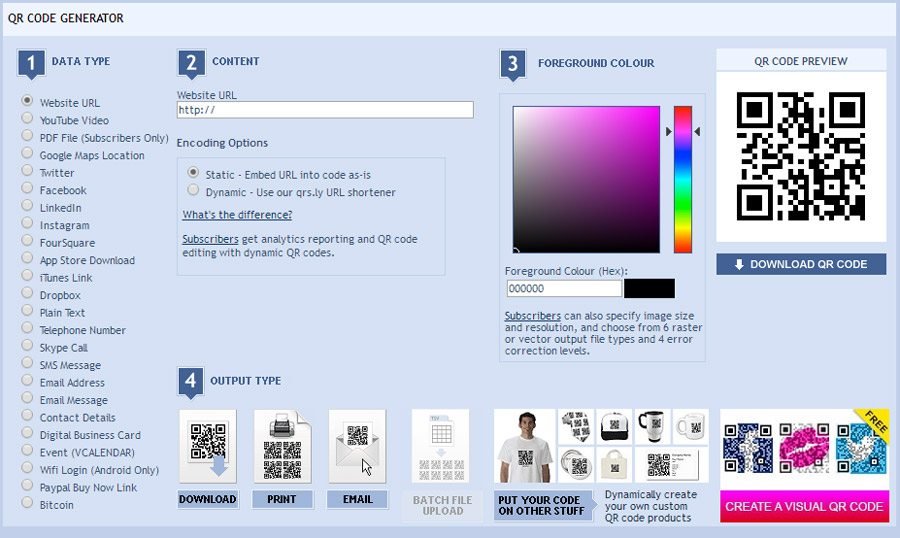
Task: Select LinkedIn data type
Action: tap(27, 206)
